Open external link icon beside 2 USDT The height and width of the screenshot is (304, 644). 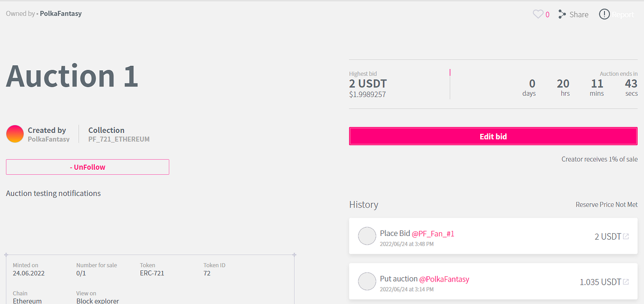coord(626,236)
